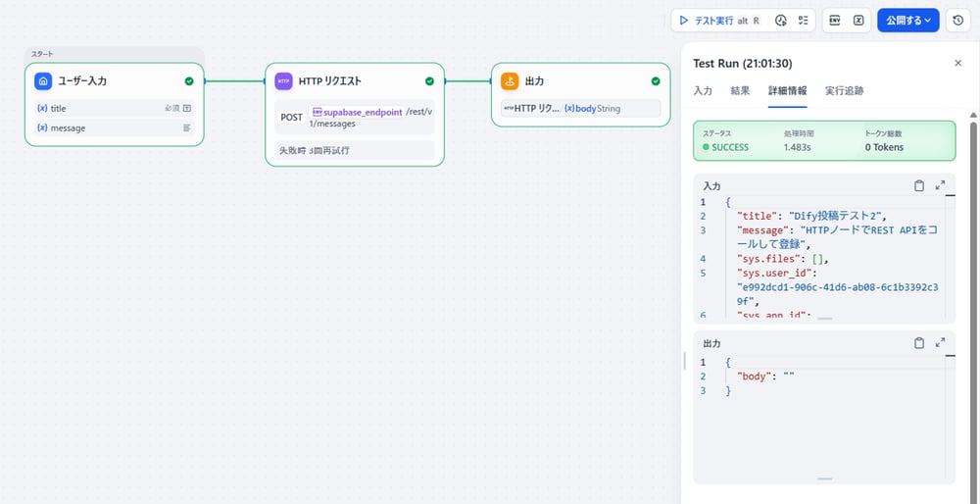Close the Test Run panel
This screenshot has width=980, height=504.
coord(958,63)
